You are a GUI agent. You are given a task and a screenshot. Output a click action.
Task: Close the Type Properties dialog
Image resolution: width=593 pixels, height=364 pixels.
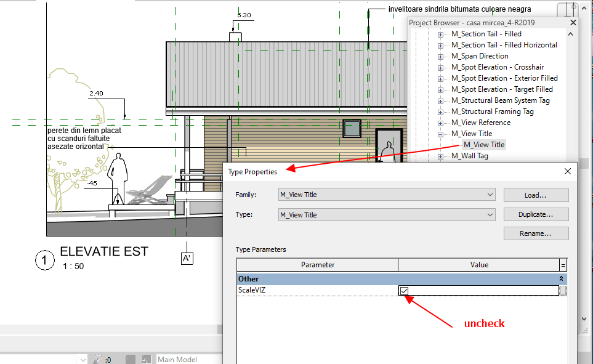coord(567,171)
